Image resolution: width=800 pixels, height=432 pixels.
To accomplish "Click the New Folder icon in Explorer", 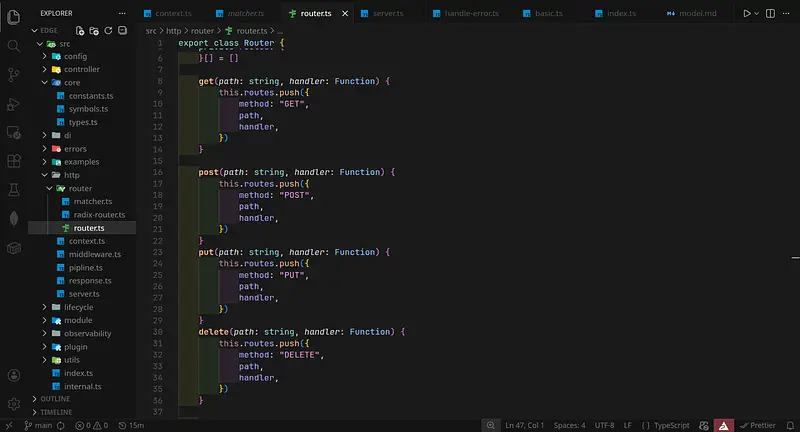I will coord(94,31).
